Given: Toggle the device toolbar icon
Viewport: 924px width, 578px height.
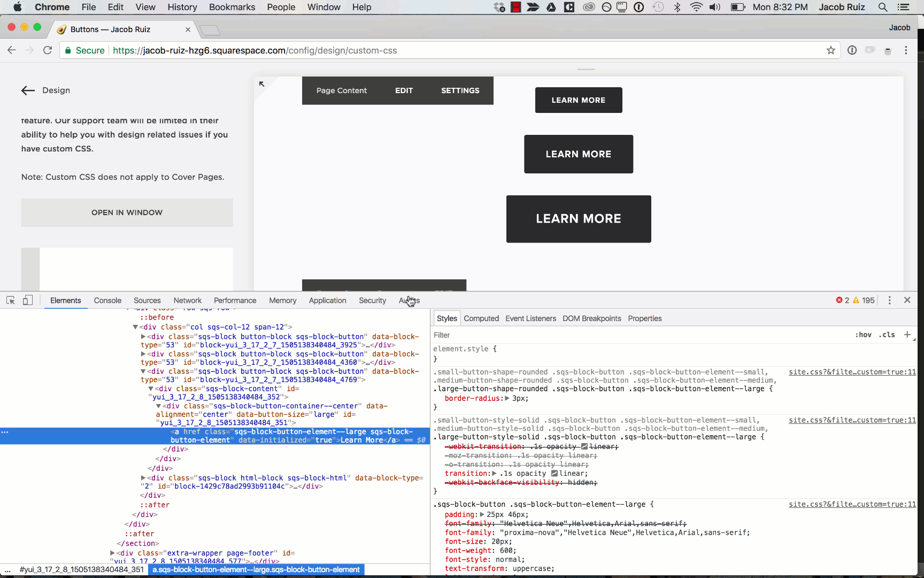Looking at the screenshot, I should (x=28, y=300).
